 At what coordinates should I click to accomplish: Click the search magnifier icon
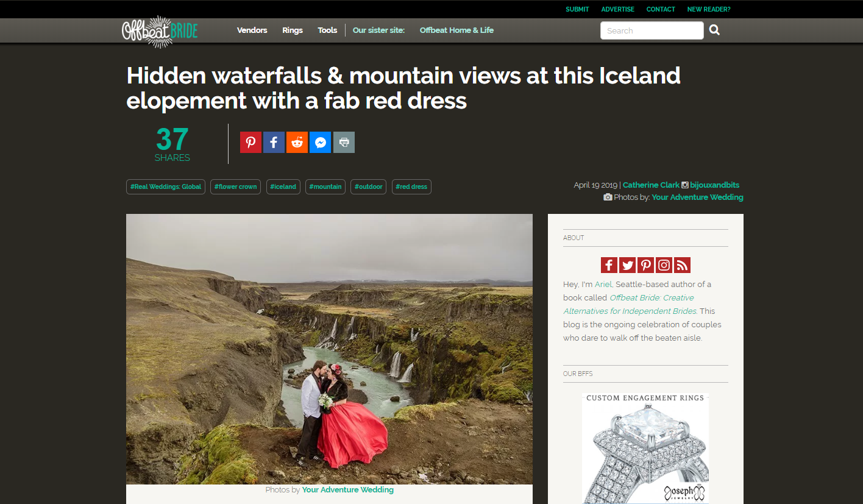coord(714,30)
